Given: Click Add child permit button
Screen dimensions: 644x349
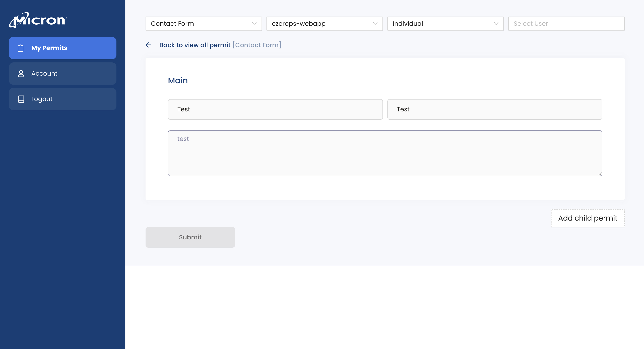Looking at the screenshot, I should point(588,218).
